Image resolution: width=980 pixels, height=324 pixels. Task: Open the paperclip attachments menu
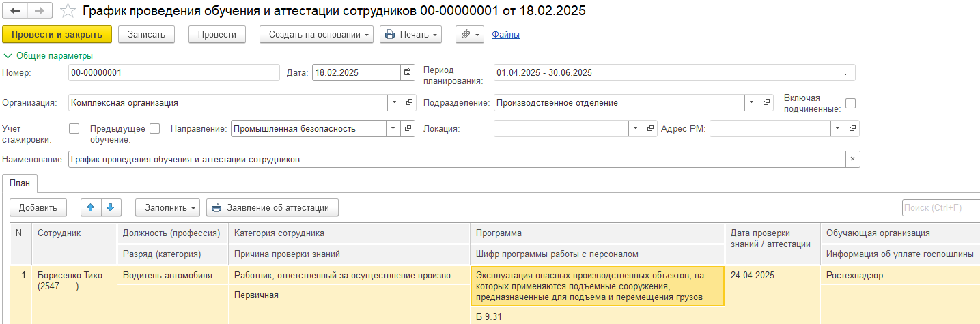pos(469,34)
